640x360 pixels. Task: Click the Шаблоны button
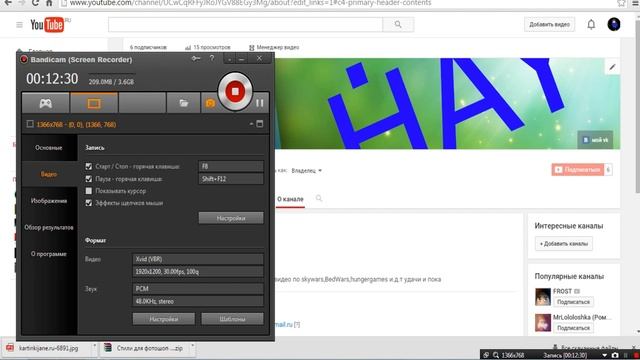(x=232, y=319)
